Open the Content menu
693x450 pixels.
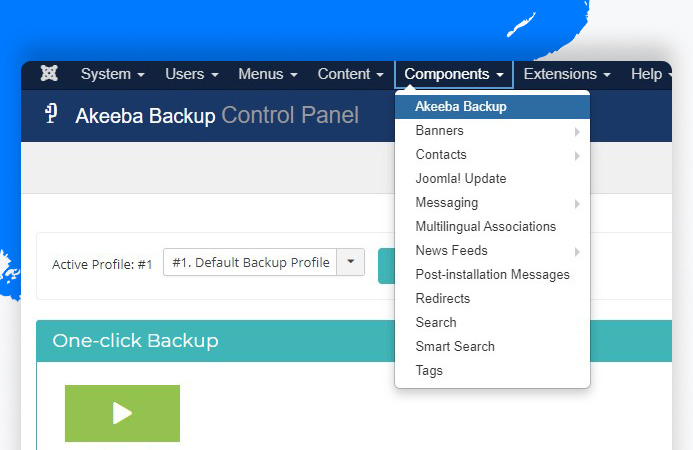(350, 74)
